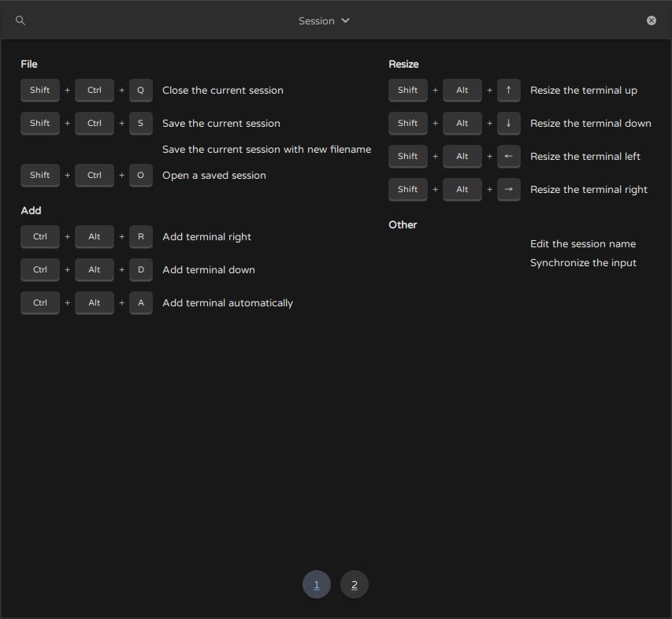Image resolution: width=672 pixels, height=619 pixels.
Task: Select 'Add terminal right' text
Action: (206, 237)
